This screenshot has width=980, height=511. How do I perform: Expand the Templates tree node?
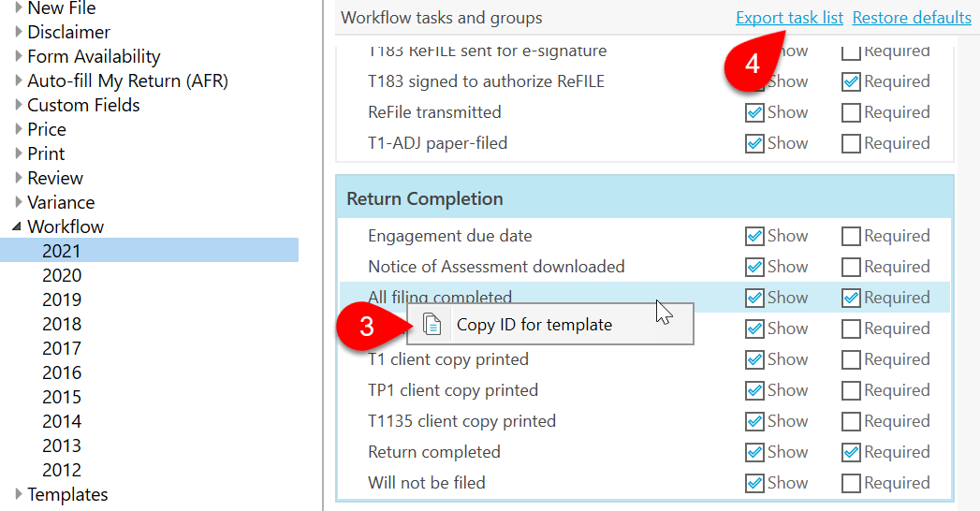(x=18, y=494)
